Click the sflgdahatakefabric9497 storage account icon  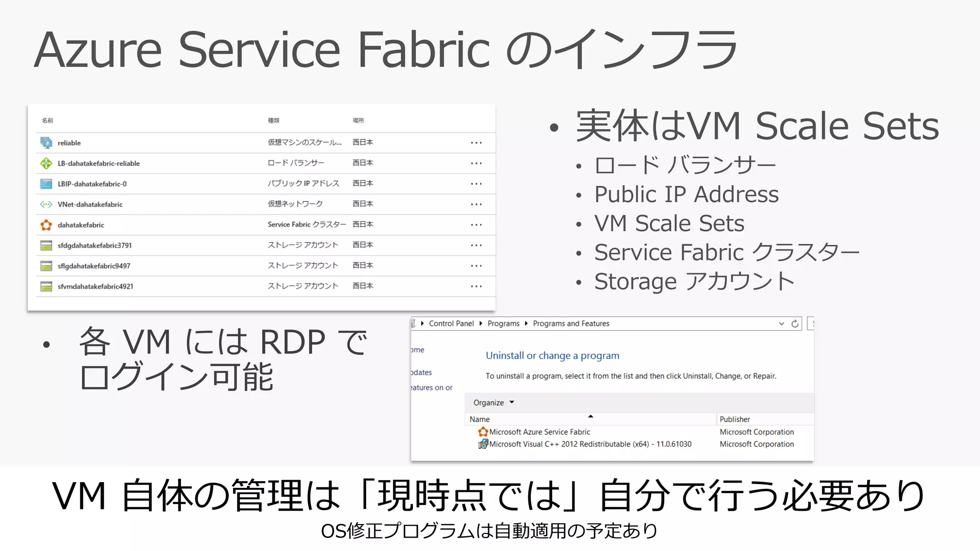click(46, 266)
